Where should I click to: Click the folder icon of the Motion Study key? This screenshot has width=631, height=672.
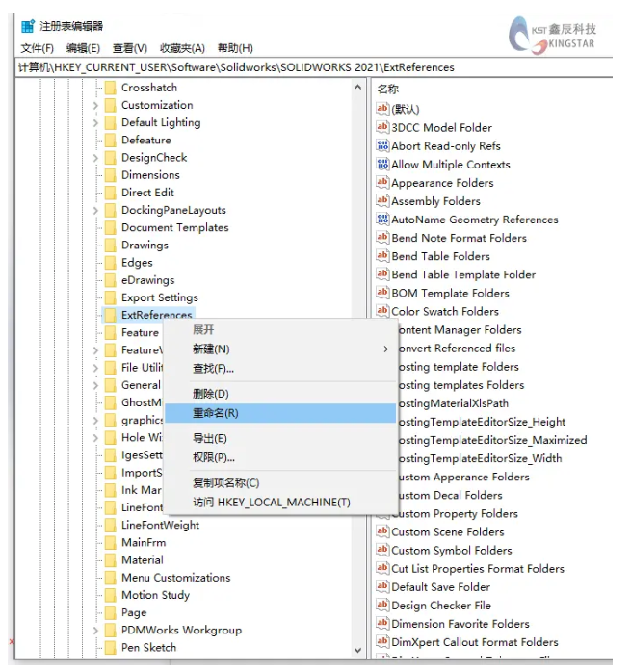click(x=111, y=595)
